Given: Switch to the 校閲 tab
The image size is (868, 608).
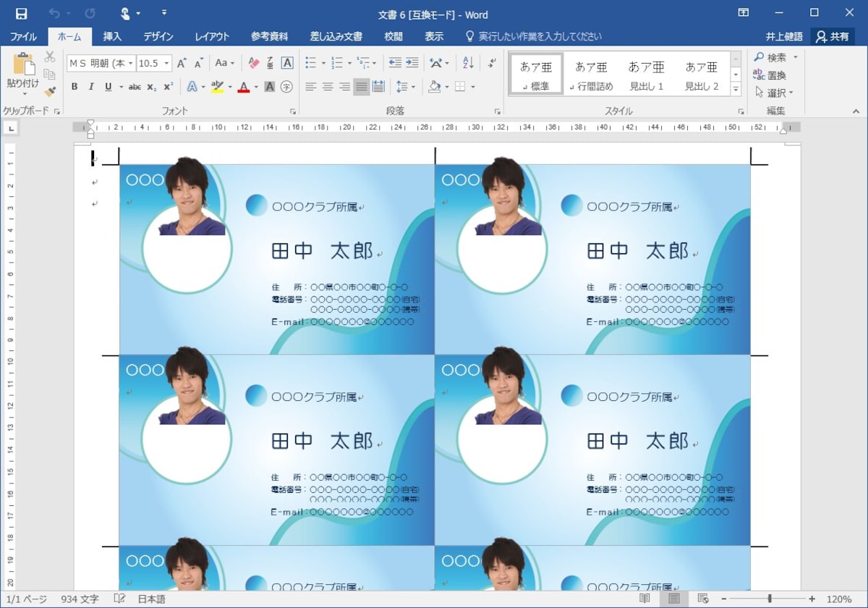Looking at the screenshot, I should click(x=393, y=36).
